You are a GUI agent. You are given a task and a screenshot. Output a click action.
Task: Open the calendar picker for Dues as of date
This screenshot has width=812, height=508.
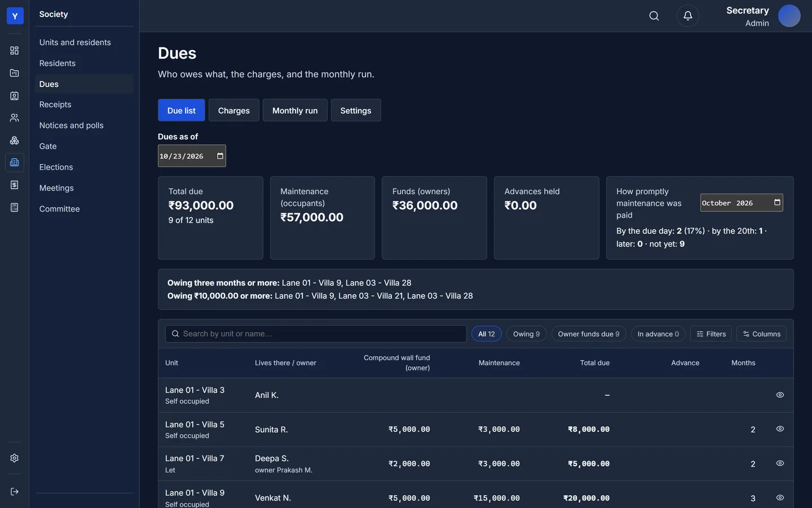tap(220, 156)
